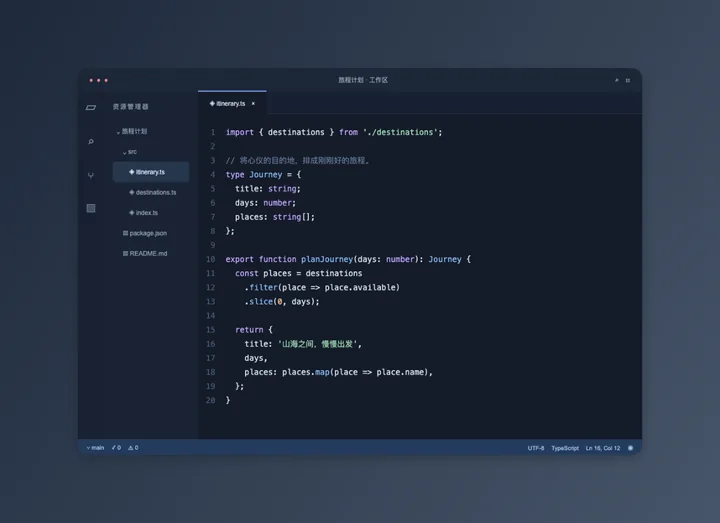Click the .slice(0, days) call on line 13
The image size is (720, 523).
[x=282, y=302]
